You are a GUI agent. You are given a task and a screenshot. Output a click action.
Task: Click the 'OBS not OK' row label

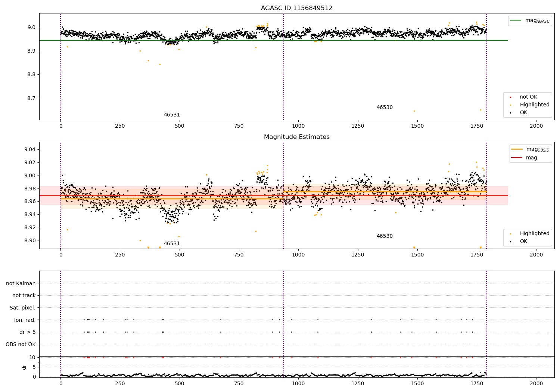tap(21, 344)
